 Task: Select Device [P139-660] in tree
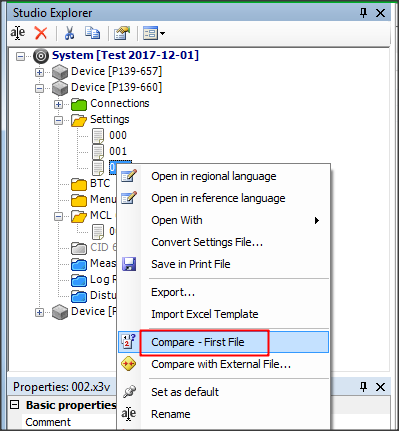(x=116, y=87)
